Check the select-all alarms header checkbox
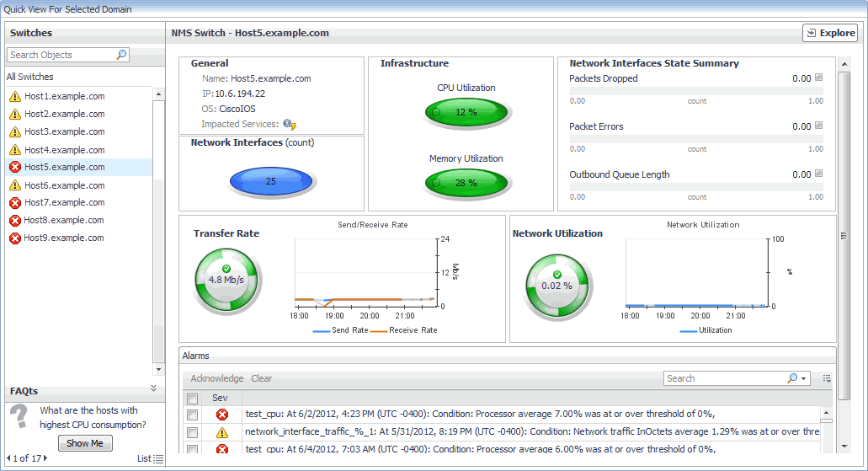This screenshot has width=868, height=471. pos(192,399)
